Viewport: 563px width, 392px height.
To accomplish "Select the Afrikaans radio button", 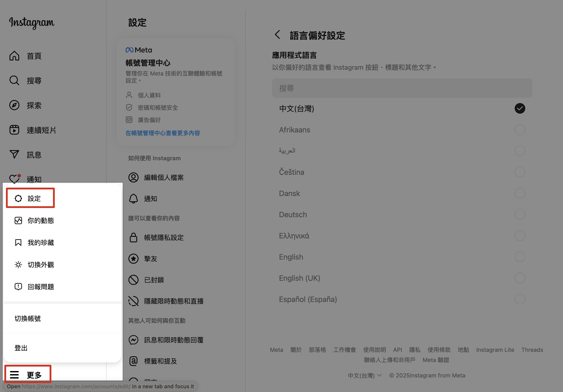I will pyautogui.click(x=520, y=130).
